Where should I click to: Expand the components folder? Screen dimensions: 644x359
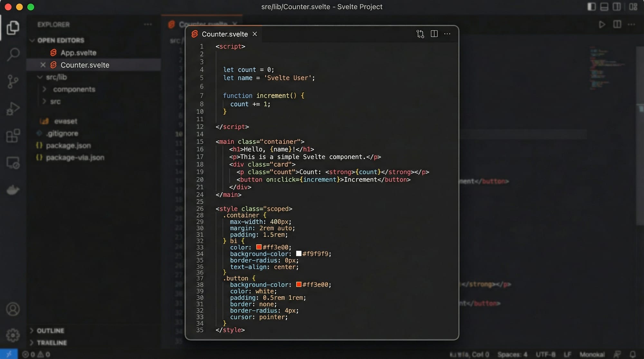74,89
